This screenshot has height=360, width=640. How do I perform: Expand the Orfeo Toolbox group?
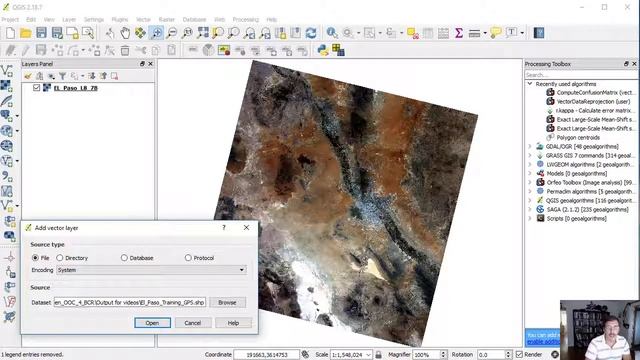click(x=530, y=182)
